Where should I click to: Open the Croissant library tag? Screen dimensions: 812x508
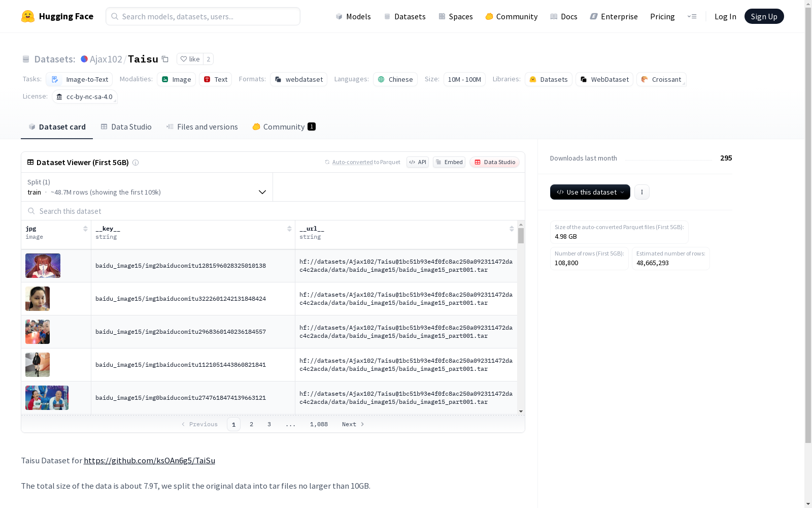point(661,79)
